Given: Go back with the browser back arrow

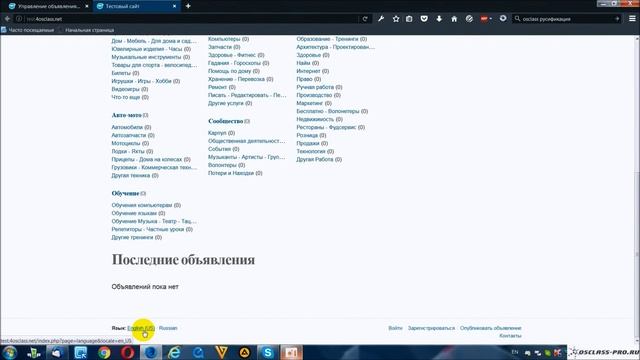Looking at the screenshot, I should tap(7, 19).
